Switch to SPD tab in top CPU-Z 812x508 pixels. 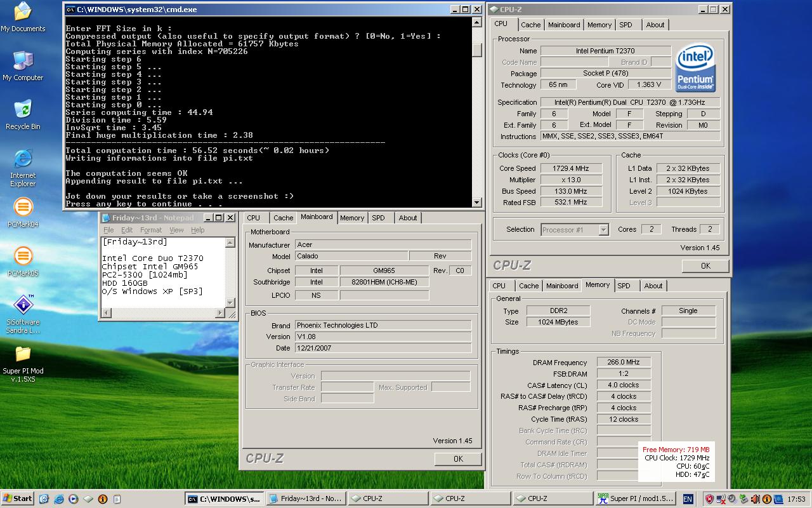[625, 25]
